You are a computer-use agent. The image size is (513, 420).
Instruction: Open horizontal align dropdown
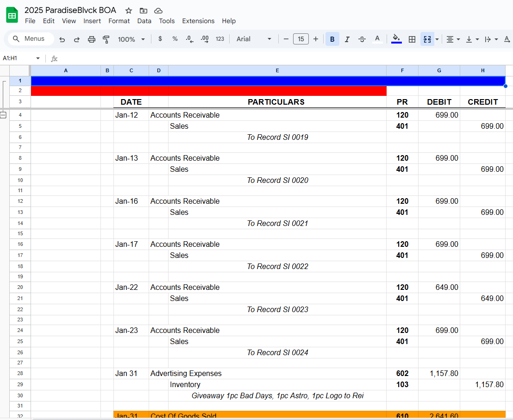pyautogui.click(x=453, y=39)
